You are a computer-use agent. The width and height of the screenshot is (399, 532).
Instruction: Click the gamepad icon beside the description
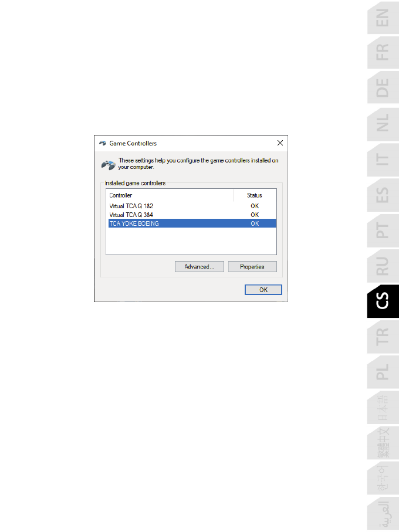108,165
